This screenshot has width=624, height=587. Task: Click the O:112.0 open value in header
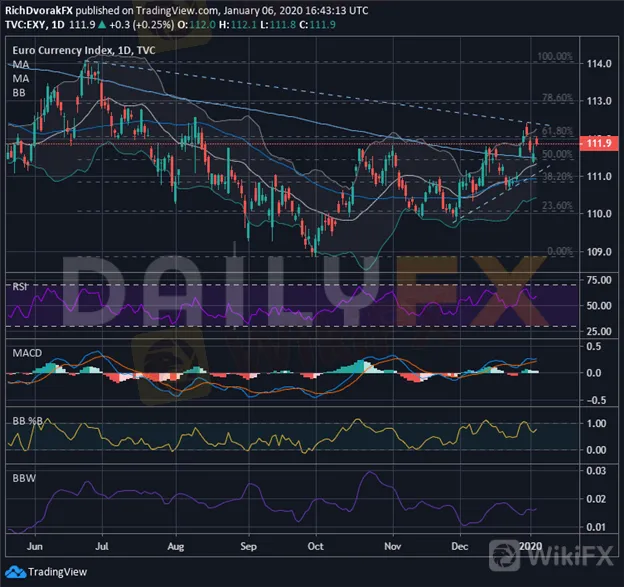click(x=196, y=25)
